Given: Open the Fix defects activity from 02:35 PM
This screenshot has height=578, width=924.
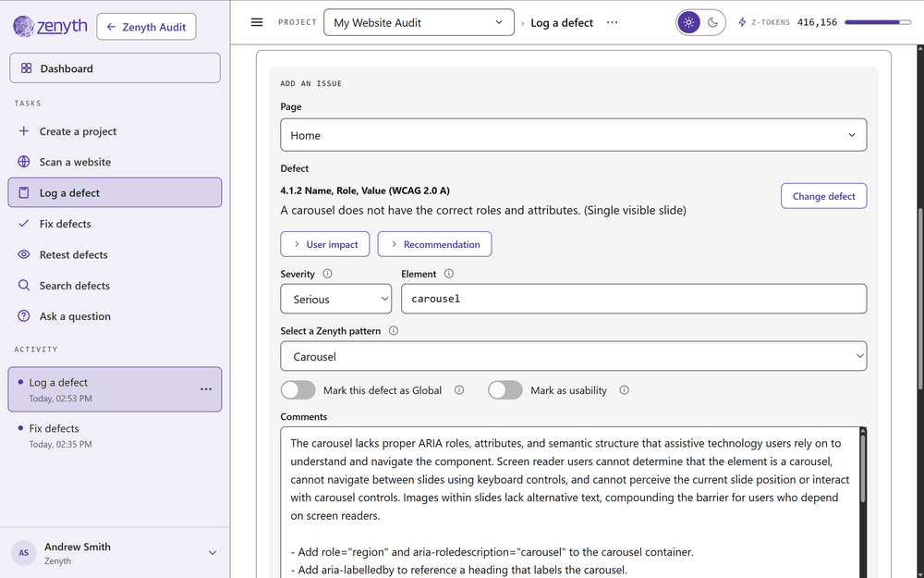Looking at the screenshot, I should [115, 436].
